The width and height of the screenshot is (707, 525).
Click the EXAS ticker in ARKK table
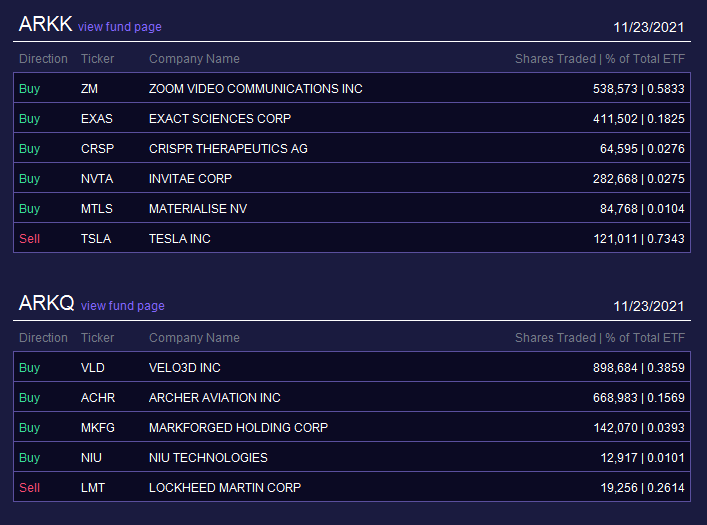pyautogui.click(x=96, y=119)
